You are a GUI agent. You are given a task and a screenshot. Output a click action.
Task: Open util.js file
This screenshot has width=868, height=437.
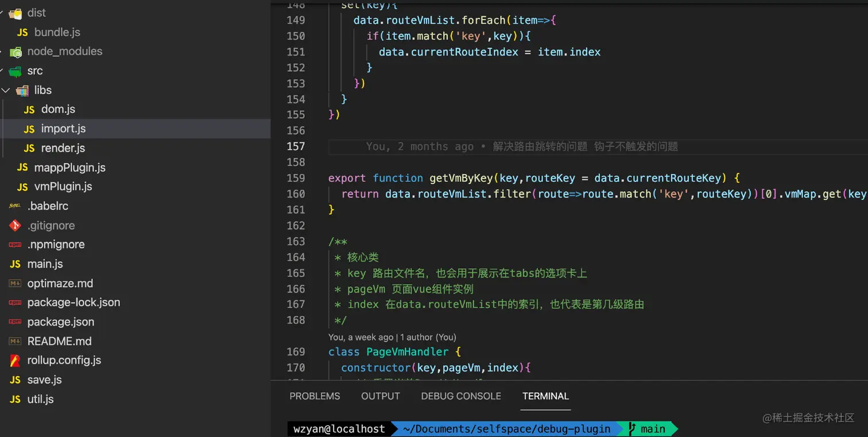tap(41, 399)
